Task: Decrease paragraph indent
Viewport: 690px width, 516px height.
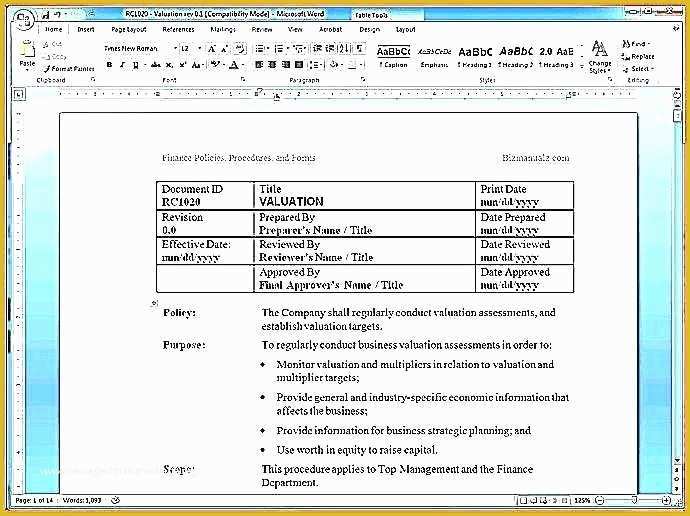Action: click(317, 48)
